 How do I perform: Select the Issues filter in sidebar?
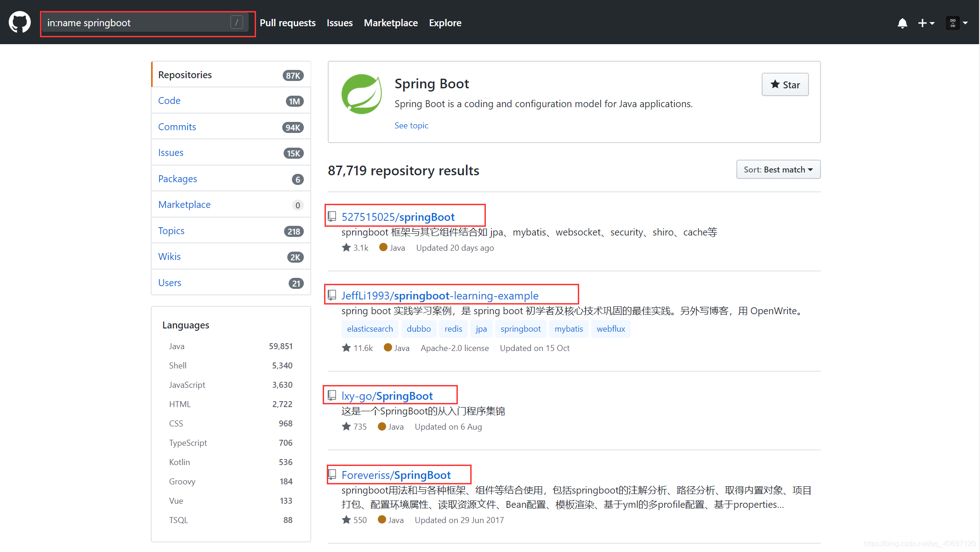[231, 153]
